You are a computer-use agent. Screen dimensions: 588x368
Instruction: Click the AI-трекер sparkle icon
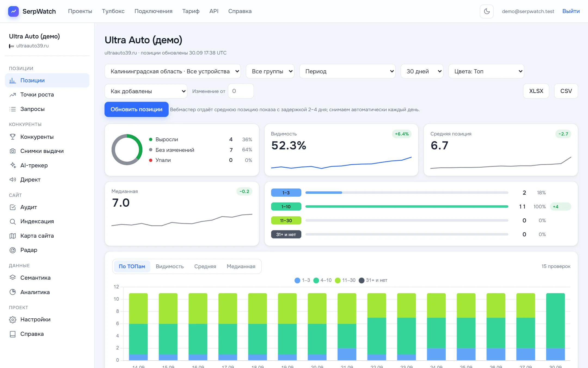pyautogui.click(x=13, y=165)
